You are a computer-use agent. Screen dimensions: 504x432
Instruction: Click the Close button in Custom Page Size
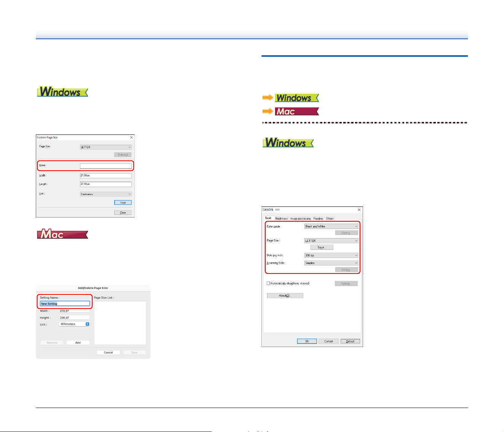[x=123, y=213]
